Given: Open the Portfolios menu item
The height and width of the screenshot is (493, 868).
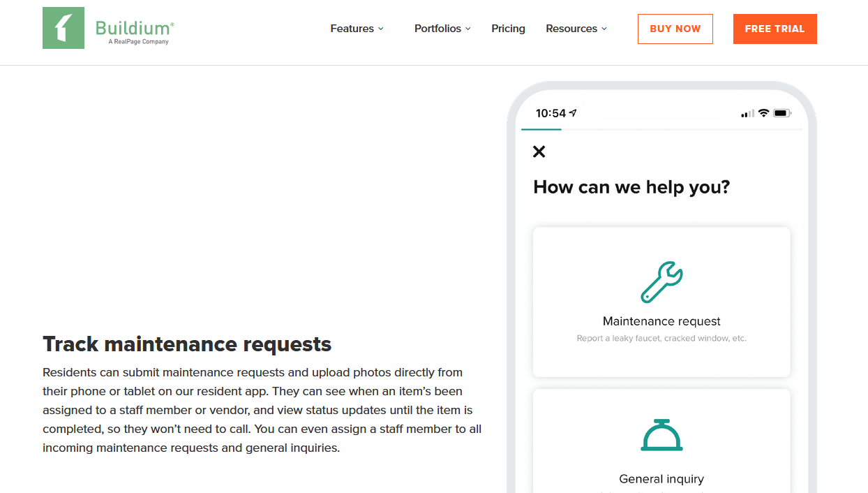Looking at the screenshot, I should click(x=437, y=29).
